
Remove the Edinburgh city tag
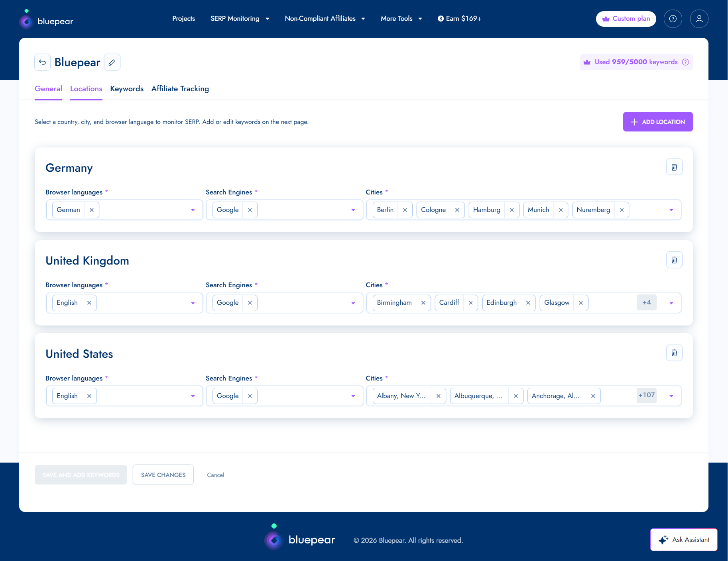click(528, 303)
